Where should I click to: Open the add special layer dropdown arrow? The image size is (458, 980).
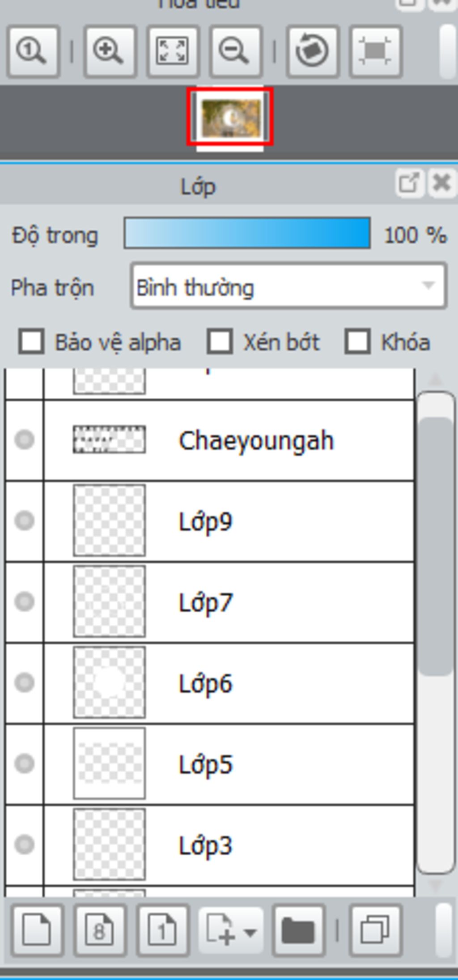point(250,933)
